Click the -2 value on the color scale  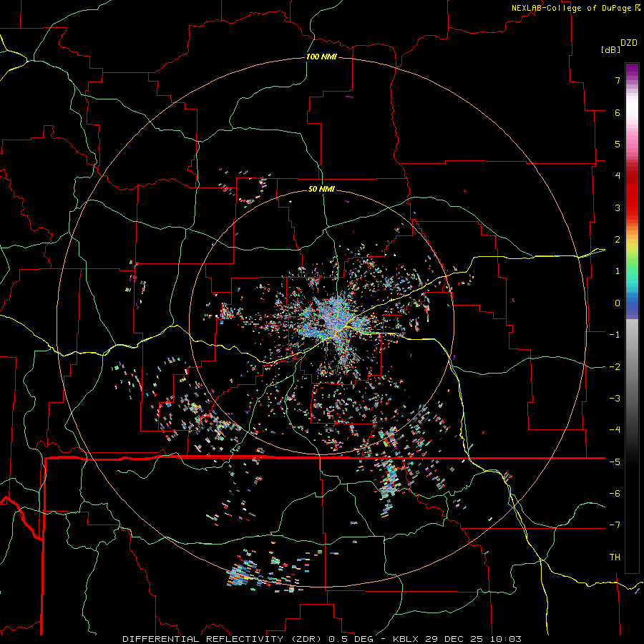(x=615, y=367)
